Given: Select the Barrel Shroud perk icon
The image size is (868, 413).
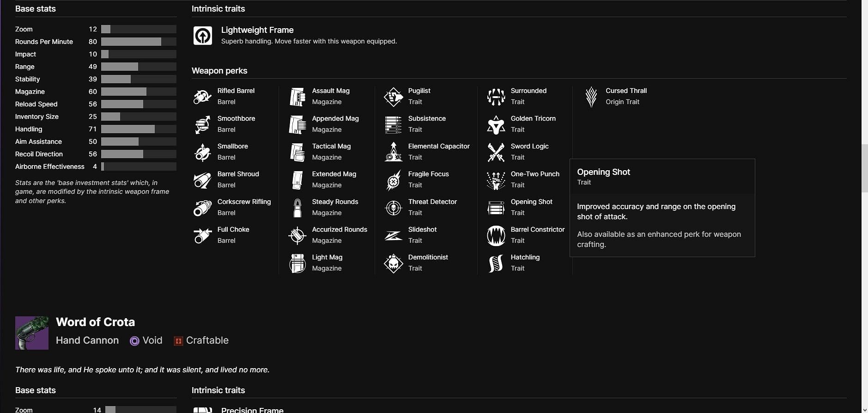Looking at the screenshot, I should [x=202, y=180].
